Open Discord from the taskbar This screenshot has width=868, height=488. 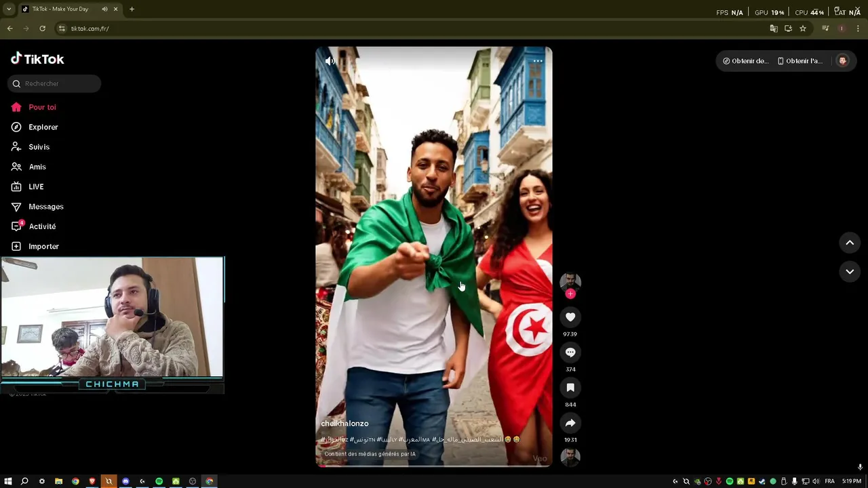(125, 481)
